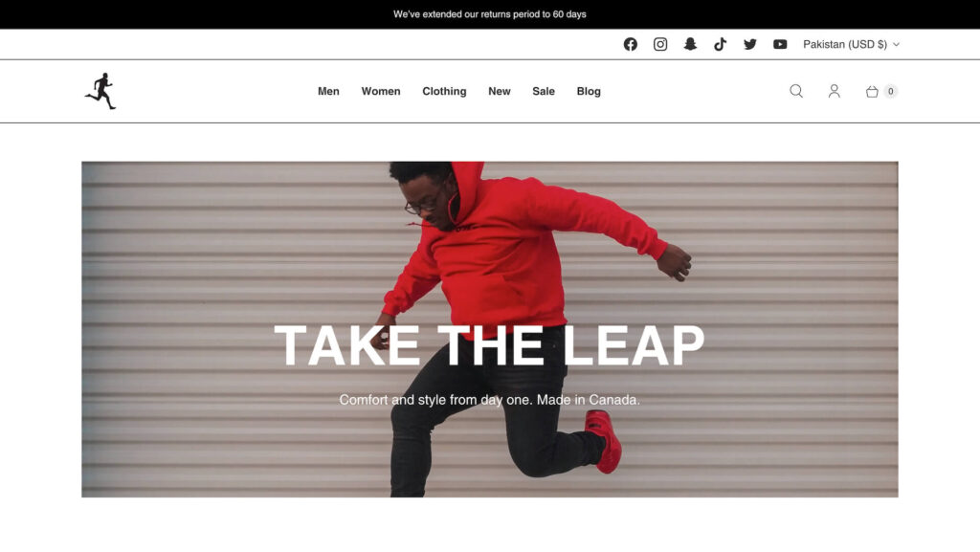
Task: Click the running man logo
Action: point(100,91)
